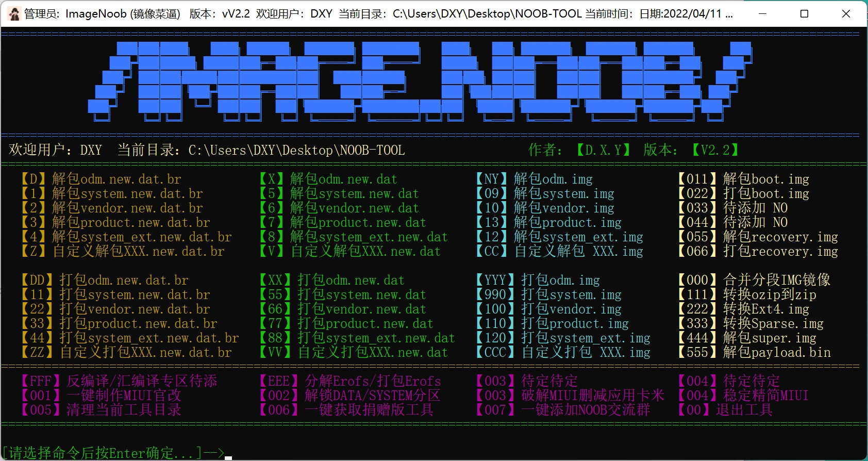Click the version label 【V2.2】
868x461 pixels.
pos(715,151)
